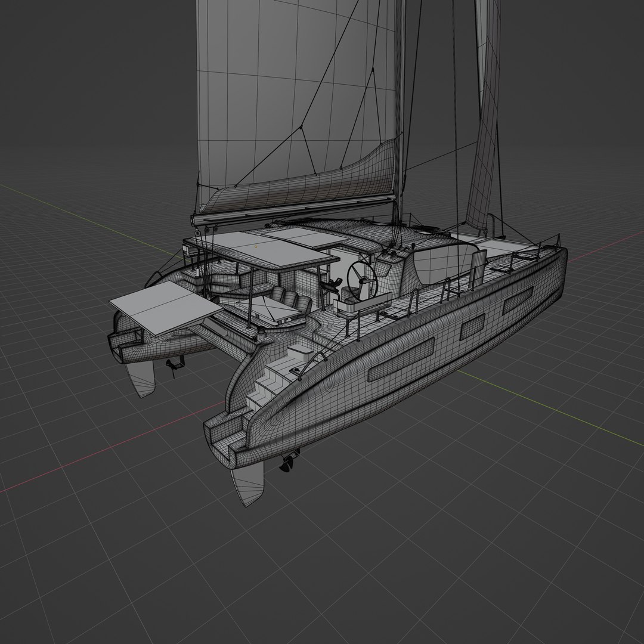Click the orange object origin dot on the hardtop

point(256,247)
